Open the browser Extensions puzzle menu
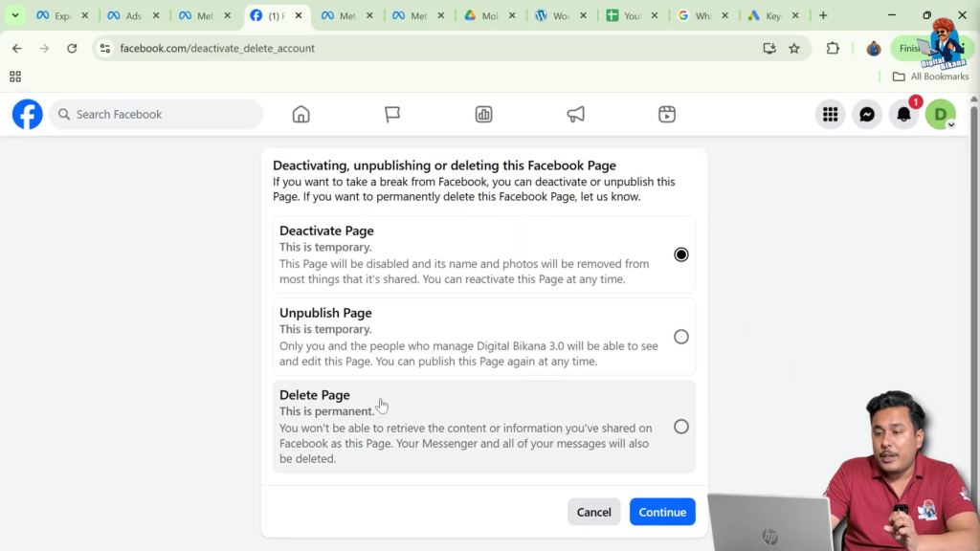 (832, 47)
